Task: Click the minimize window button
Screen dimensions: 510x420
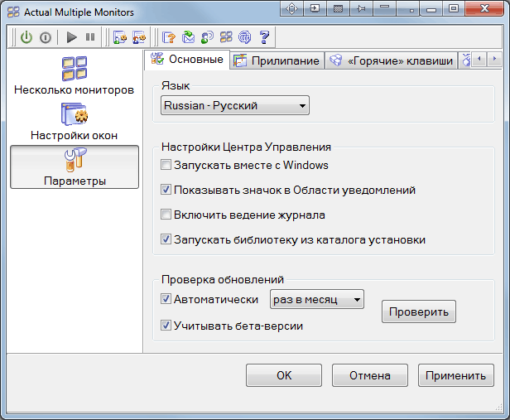Action: (x=431, y=8)
